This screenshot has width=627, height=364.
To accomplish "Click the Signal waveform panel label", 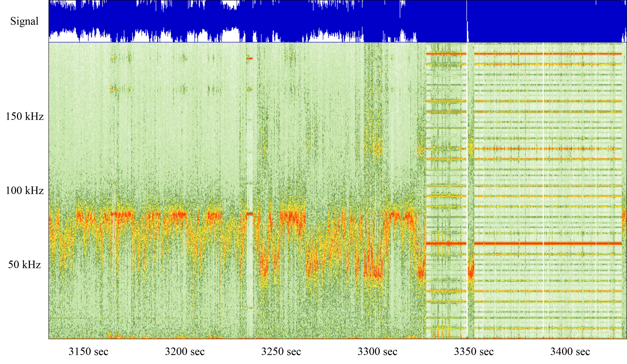I will pos(24,21).
